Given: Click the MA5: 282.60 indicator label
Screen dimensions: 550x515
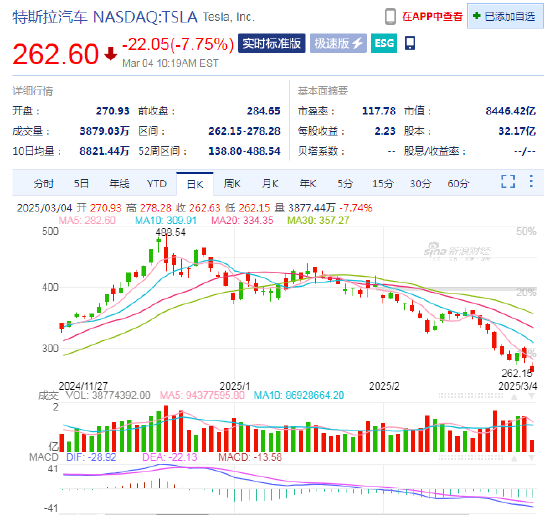Looking at the screenshot, I should [x=87, y=220].
